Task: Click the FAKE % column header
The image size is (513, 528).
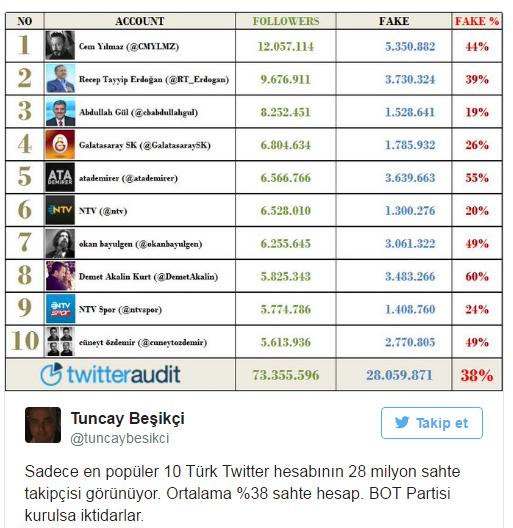Action: tap(477, 21)
